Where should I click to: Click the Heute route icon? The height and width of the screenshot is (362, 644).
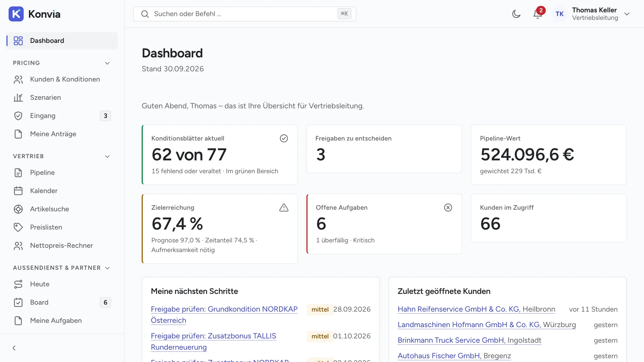point(18,284)
